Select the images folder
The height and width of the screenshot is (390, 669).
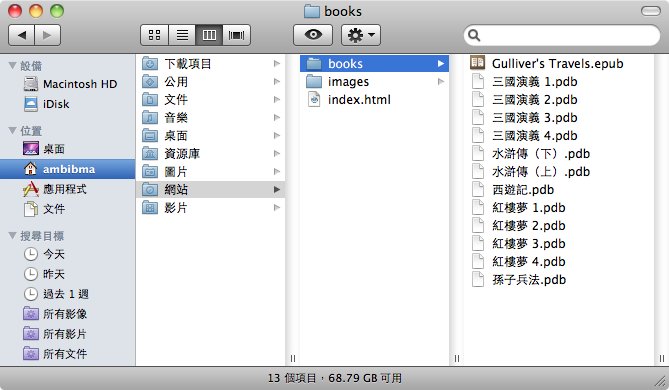click(374, 81)
